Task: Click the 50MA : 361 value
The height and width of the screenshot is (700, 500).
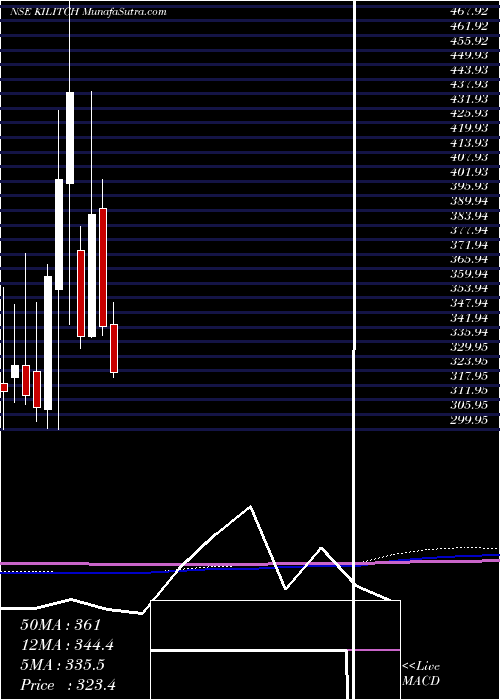Action: [x=61, y=625]
